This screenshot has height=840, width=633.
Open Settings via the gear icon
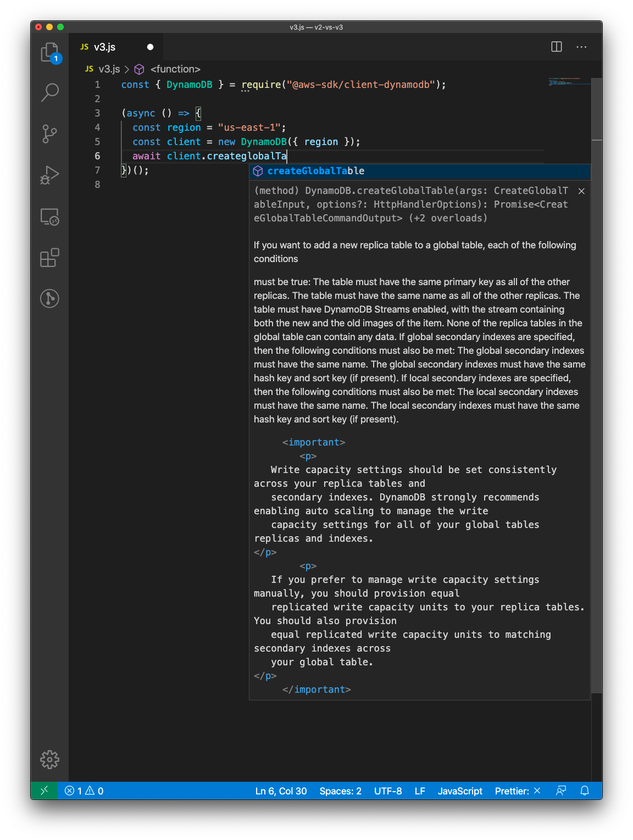pyautogui.click(x=49, y=759)
